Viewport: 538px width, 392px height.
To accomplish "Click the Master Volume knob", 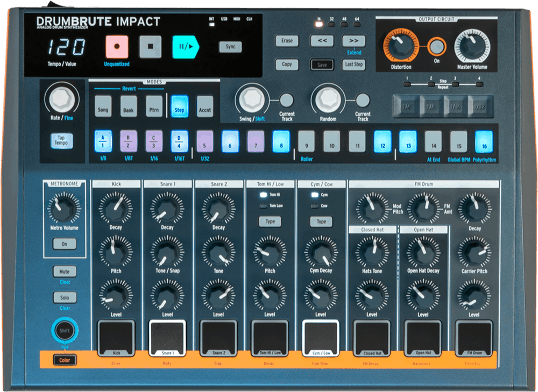I will pyautogui.click(x=472, y=46).
